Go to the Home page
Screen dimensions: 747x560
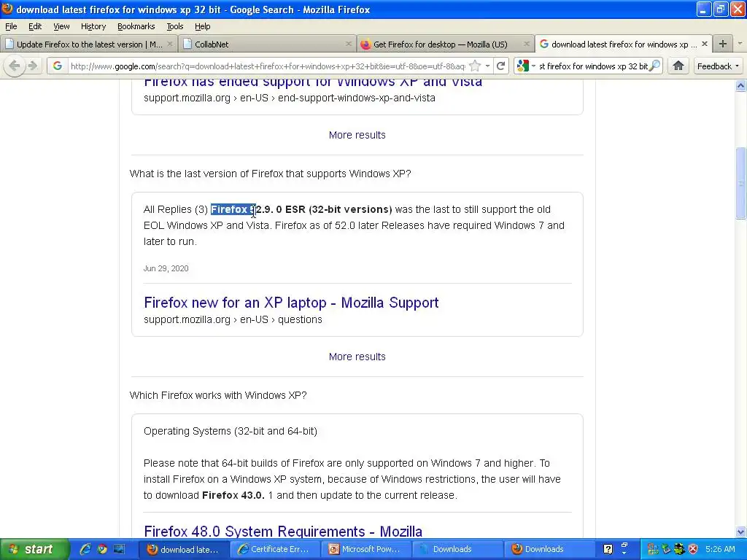[678, 66]
